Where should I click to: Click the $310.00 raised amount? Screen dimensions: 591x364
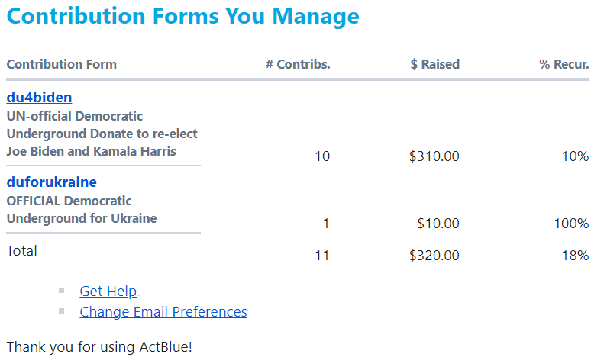434,156
